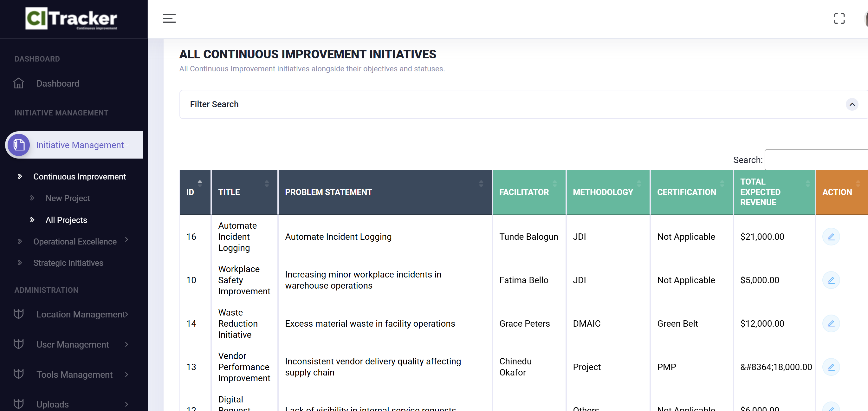Expand the User Management menu

pos(73,344)
